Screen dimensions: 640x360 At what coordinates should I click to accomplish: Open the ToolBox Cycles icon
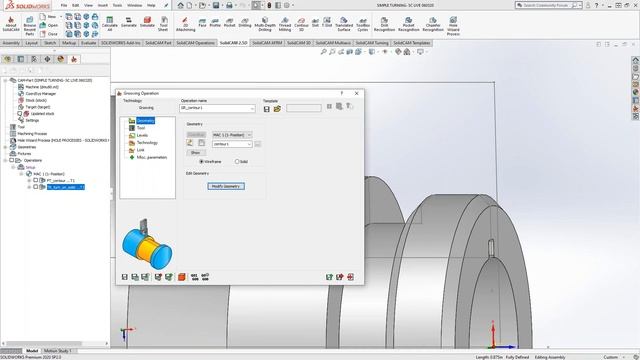[x=363, y=24]
